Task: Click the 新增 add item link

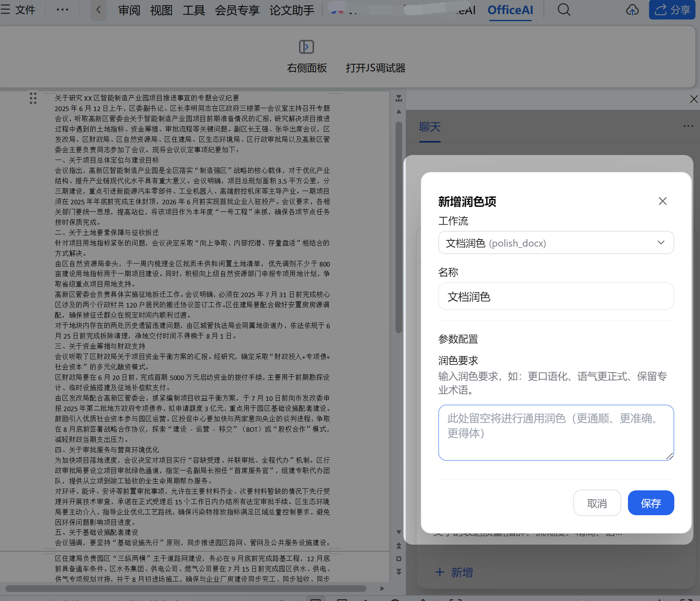Action: tap(454, 572)
